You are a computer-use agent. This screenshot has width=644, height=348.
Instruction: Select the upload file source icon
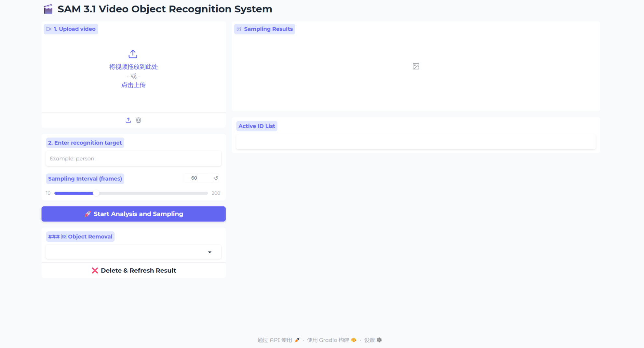(x=128, y=120)
